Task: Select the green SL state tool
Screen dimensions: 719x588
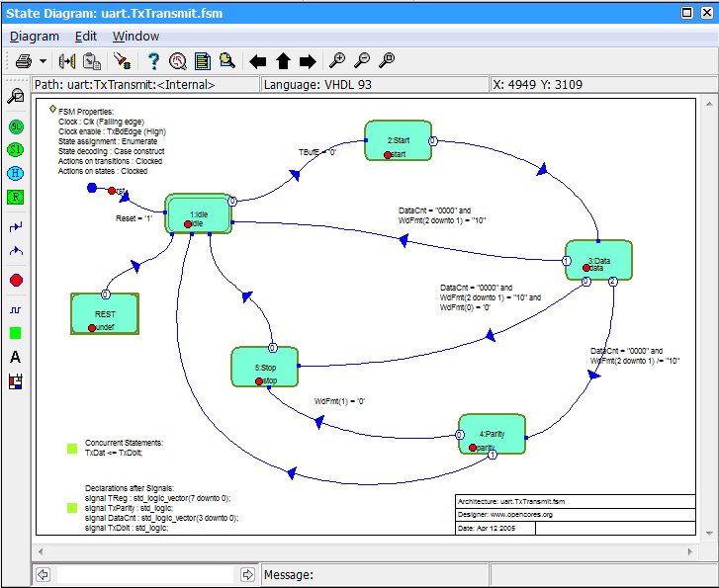Action: coord(16,127)
